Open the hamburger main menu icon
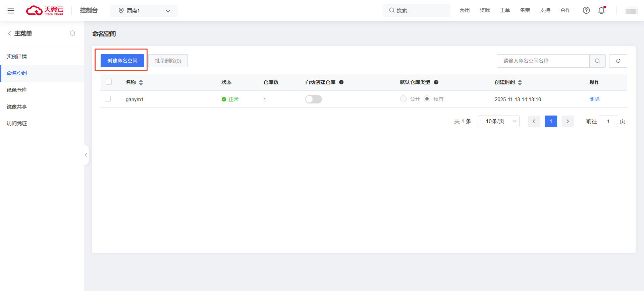This screenshot has height=291, width=644. tap(11, 10)
